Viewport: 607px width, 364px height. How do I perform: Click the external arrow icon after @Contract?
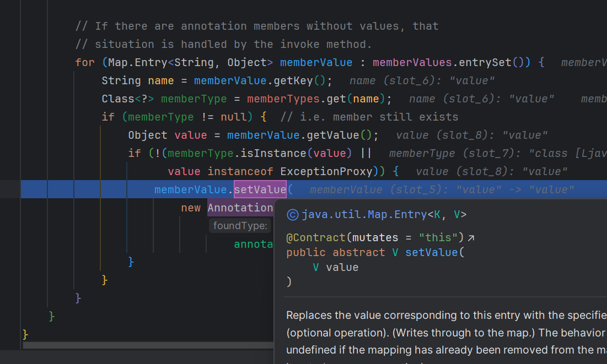(471, 238)
